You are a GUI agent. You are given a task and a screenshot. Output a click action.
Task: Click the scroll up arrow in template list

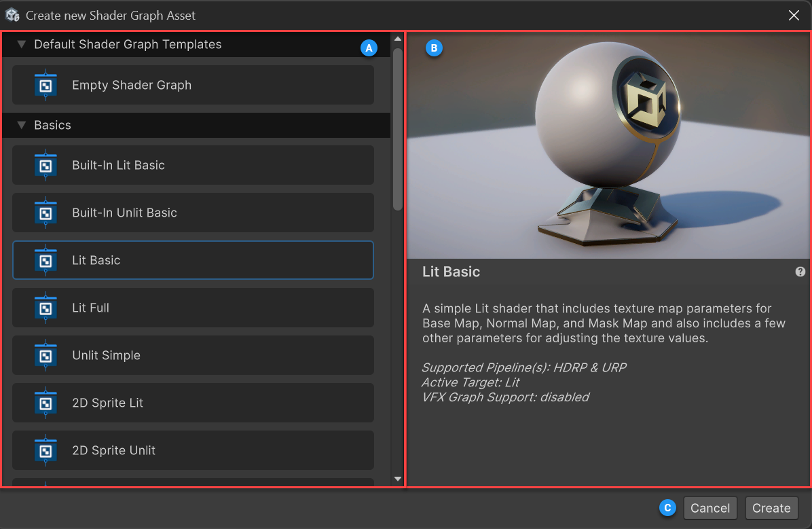[x=398, y=39]
